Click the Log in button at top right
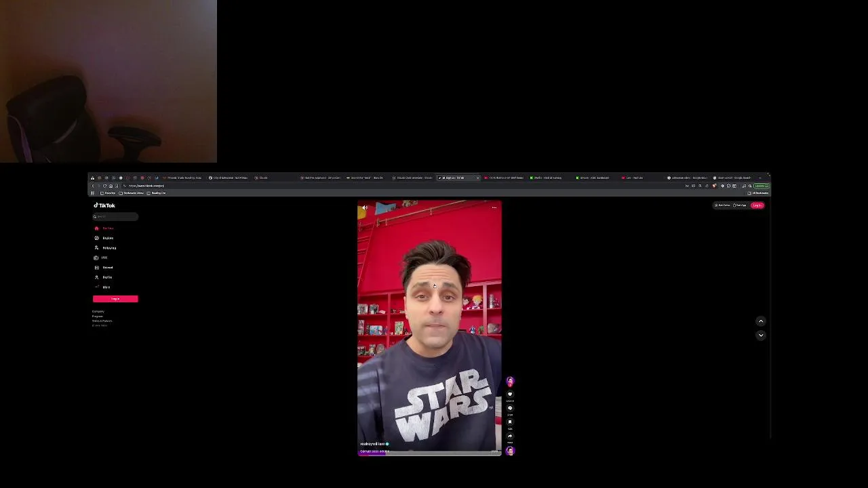The width and height of the screenshot is (868, 488). point(757,205)
